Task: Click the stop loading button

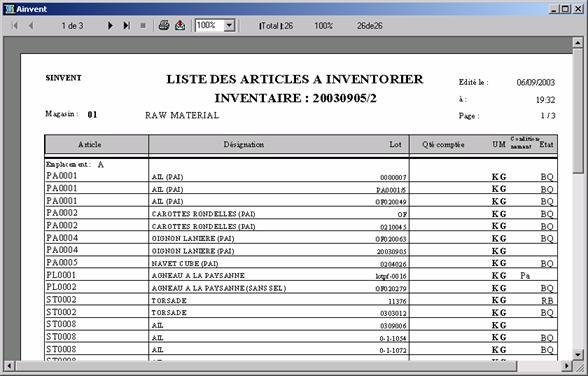Action: pyautogui.click(x=143, y=26)
